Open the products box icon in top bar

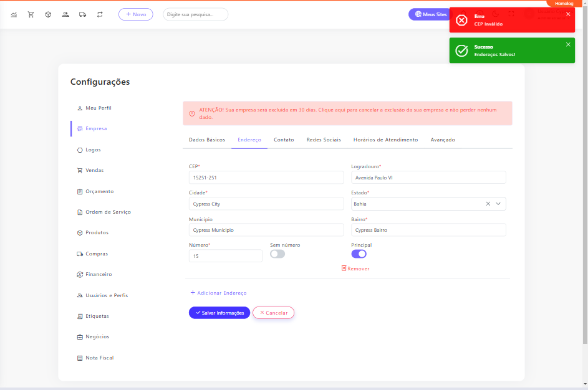pyautogui.click(x=48, y=14)
